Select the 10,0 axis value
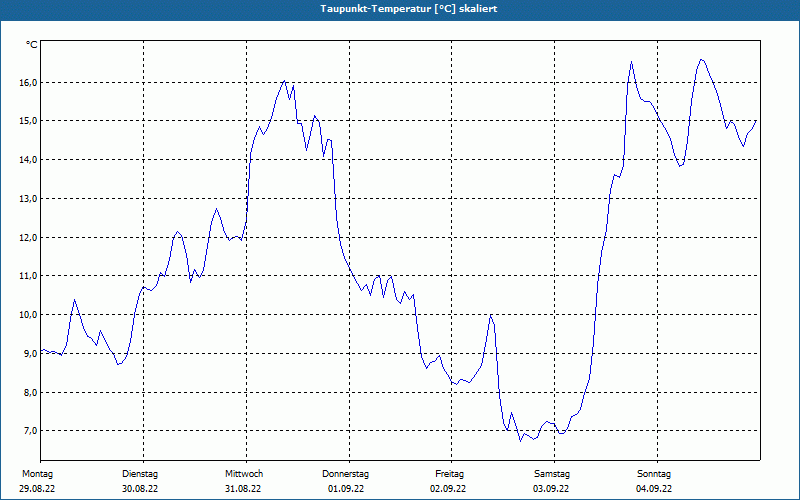Screen dimensions: 800x500 click(x=28, y=315)
